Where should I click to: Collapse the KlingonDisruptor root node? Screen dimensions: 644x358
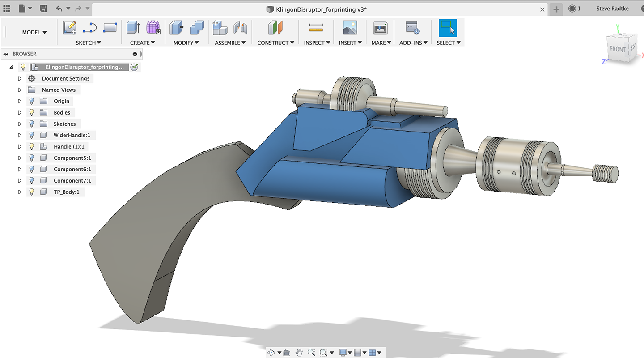pyautogui.click(x=11, y=67)
